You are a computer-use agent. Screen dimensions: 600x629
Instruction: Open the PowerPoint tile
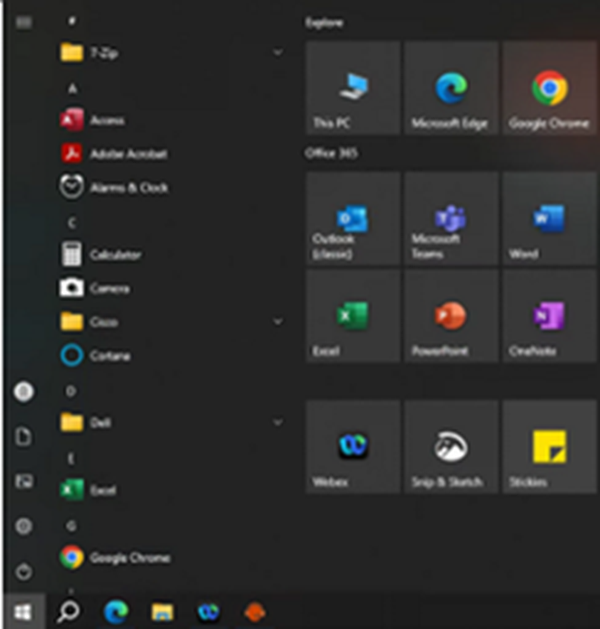click(451, 316)
